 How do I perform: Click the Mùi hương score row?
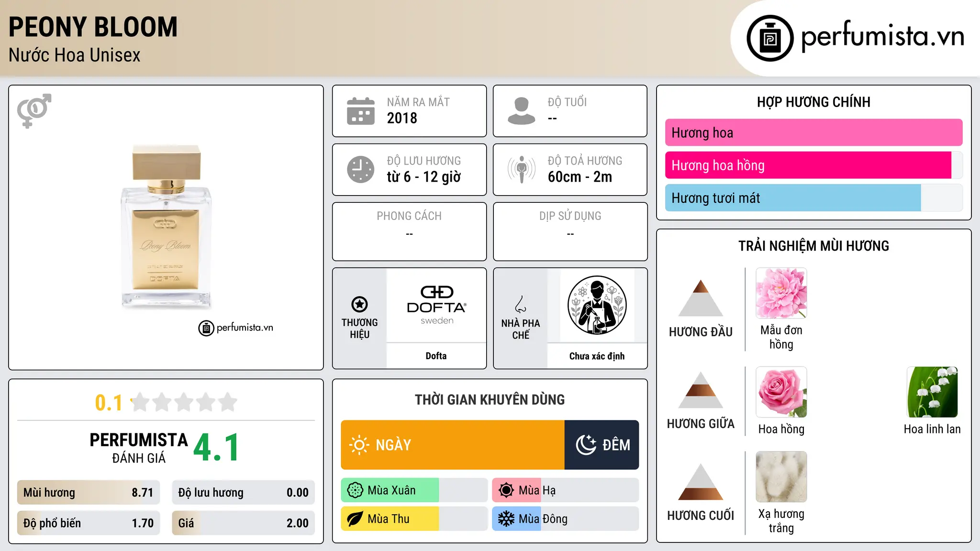(89, 493)
